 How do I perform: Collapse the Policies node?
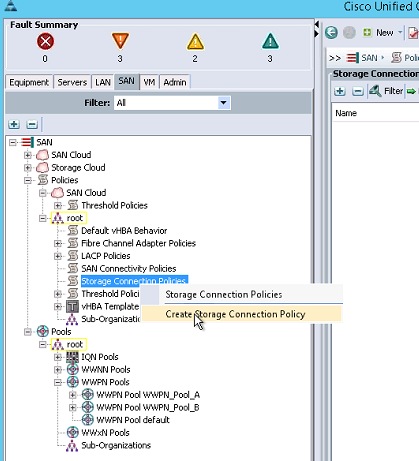point(28,180)
